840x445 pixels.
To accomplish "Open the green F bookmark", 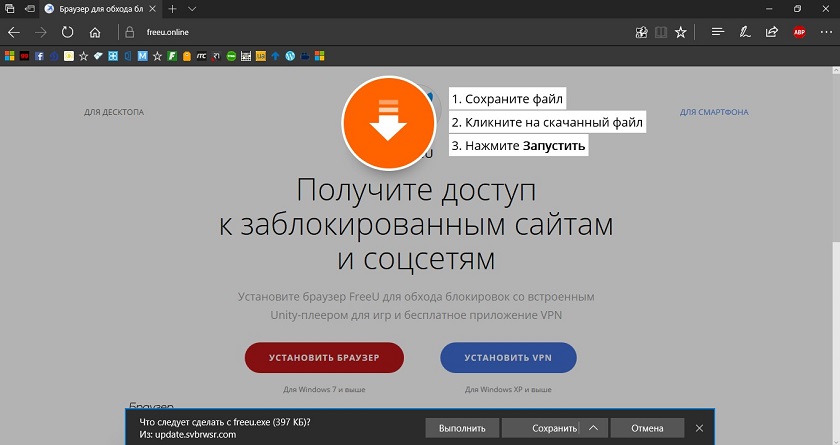I will coord(172,56).
